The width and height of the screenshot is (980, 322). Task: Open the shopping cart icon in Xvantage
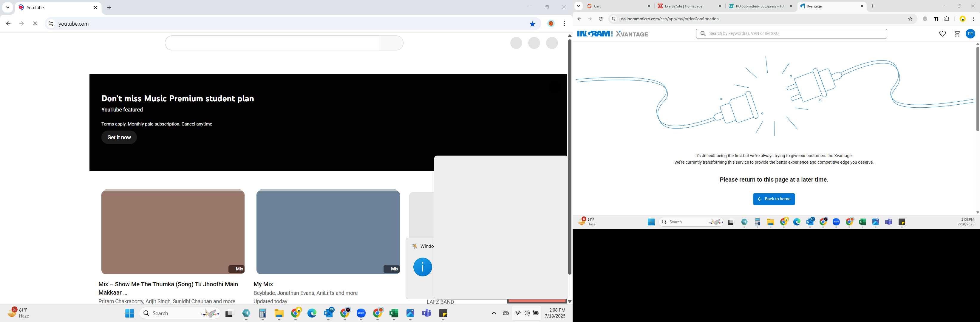click(957, 34)
